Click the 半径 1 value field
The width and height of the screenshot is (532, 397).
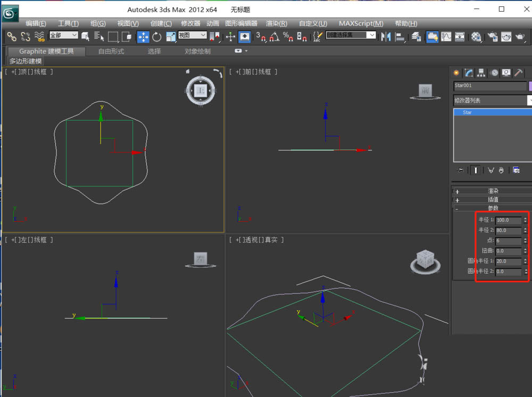[508, 220]
